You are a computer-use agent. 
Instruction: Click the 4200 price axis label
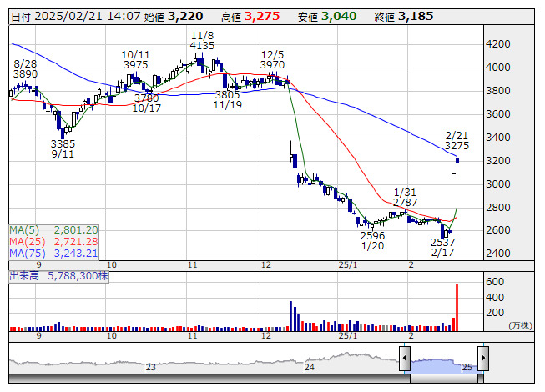pos(498,44)
